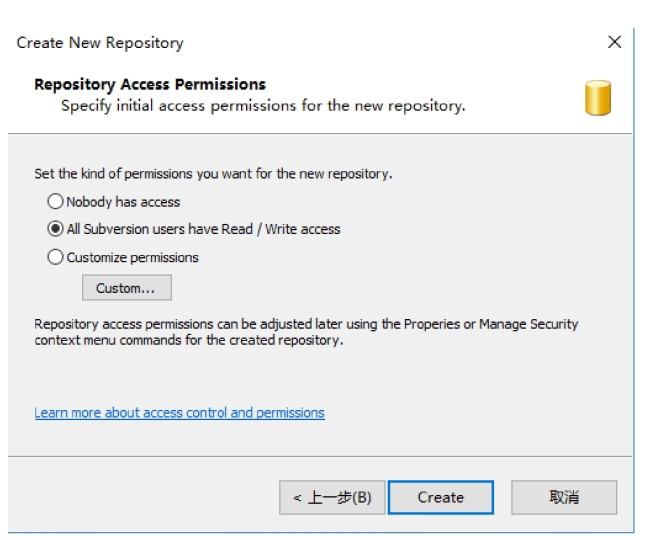Image resolution: width=648 pixels, height=540 pixels.
Task: Click the less-than arrow on the back button
Action: (297, 498)
